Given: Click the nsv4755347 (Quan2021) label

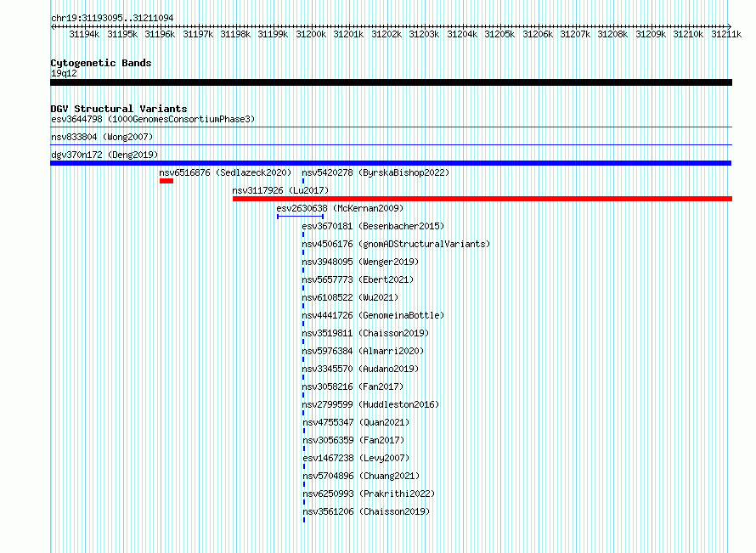Looking at the screenshot, I should coord(356,422).
